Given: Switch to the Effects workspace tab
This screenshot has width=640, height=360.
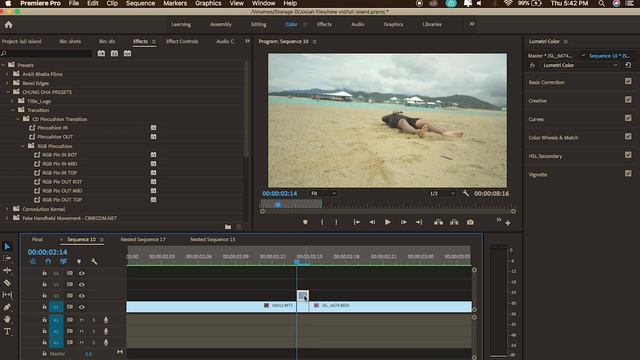Looking at the screenshot, I should 324,24.
